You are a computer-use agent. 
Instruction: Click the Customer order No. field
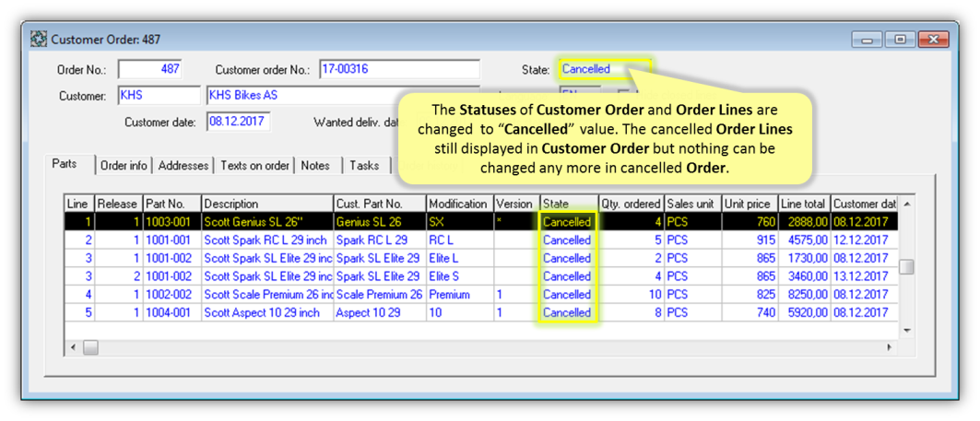pos(398,70)
